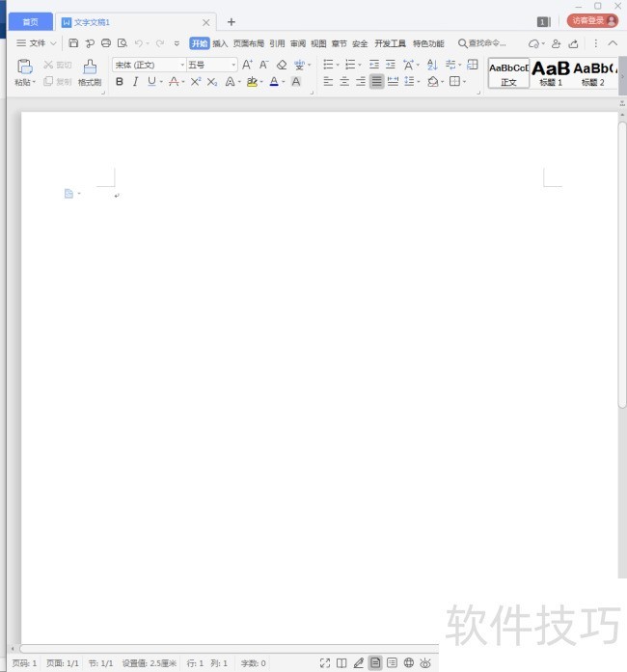
Task: Click the sort A-Z icon
Action: [x=432, y=65]
